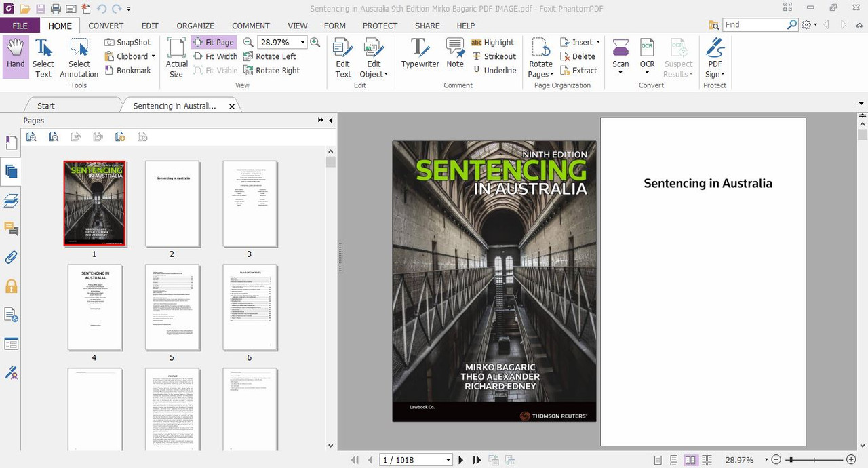The width and height of the screenshot is (868, 468).
Task: Add a Note comment
Action: click(455, 53)
